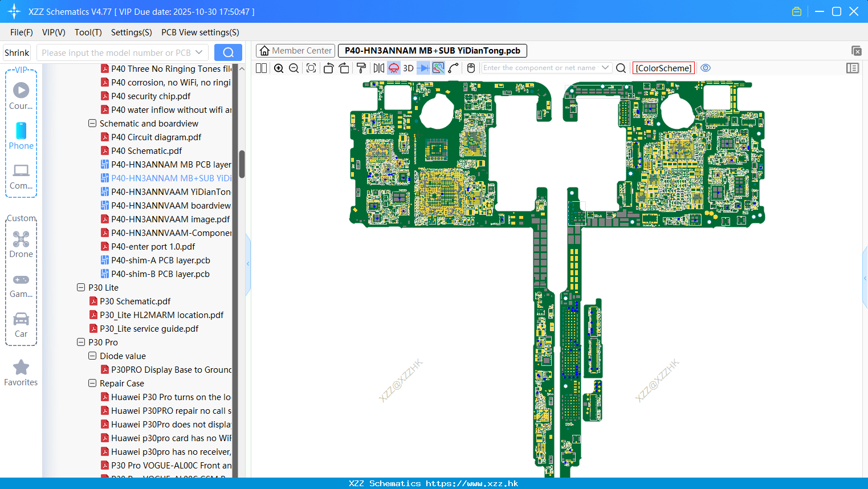
Task: Select the Car category
Action: tap(21, 324)
